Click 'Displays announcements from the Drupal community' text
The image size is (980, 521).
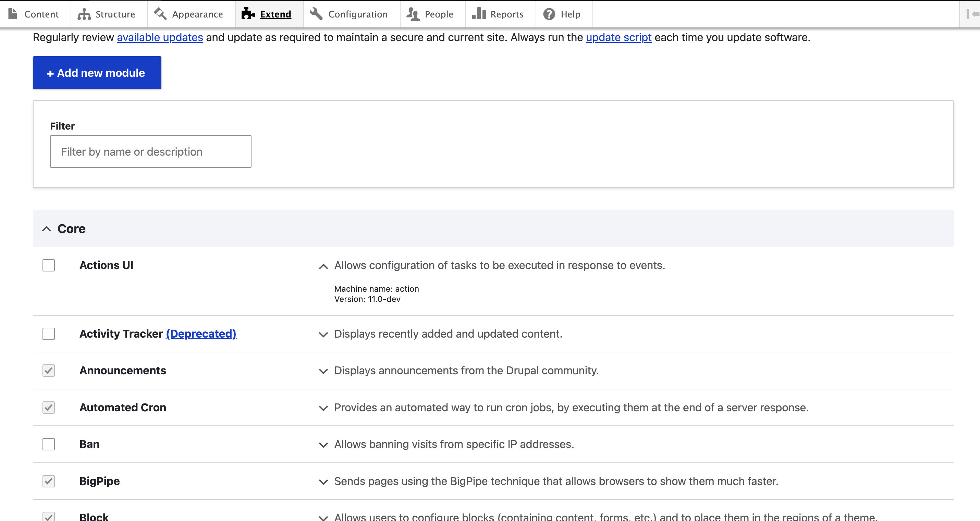point(466,370)
